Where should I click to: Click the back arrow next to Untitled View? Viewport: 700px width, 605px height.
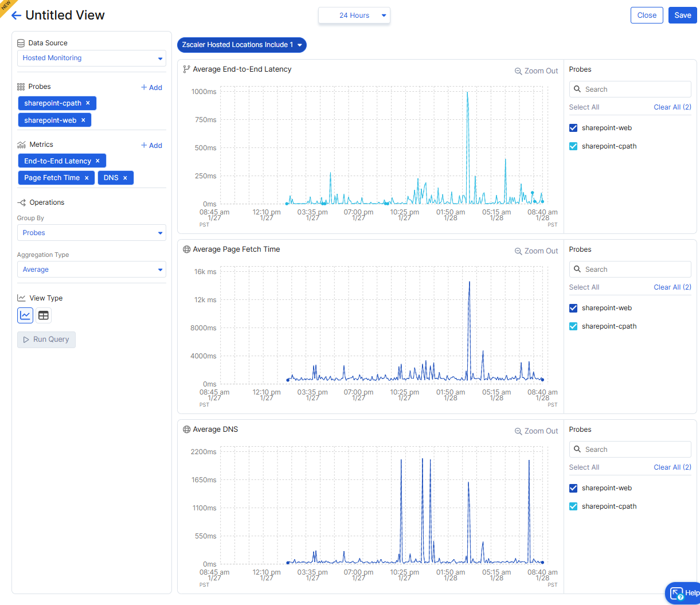pyautogui.click(x=16, y=15)
